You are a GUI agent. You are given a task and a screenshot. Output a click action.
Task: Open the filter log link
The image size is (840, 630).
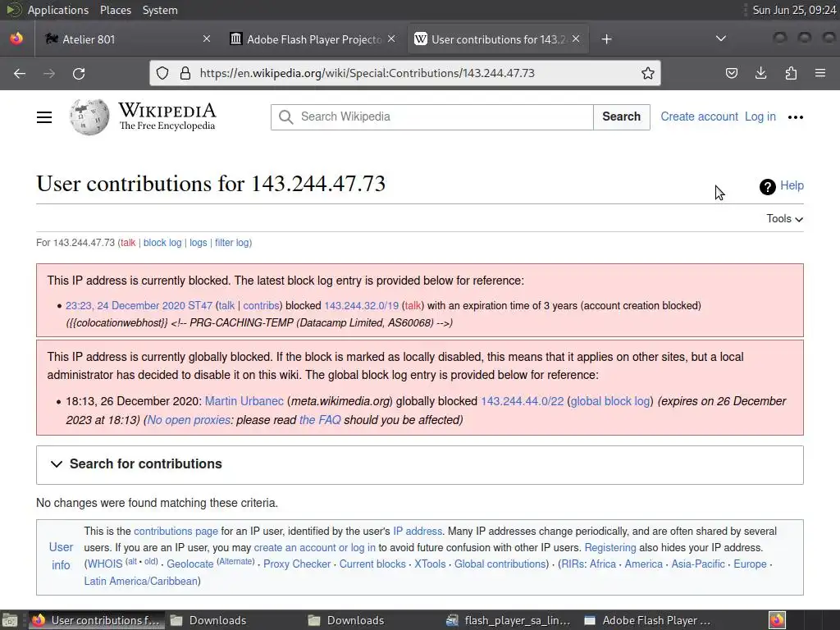232,243
